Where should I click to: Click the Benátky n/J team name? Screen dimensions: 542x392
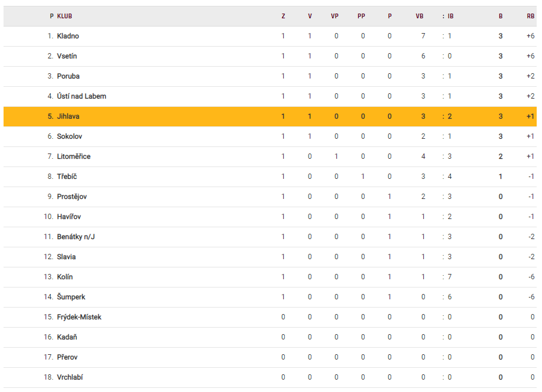tap(76, 237)
